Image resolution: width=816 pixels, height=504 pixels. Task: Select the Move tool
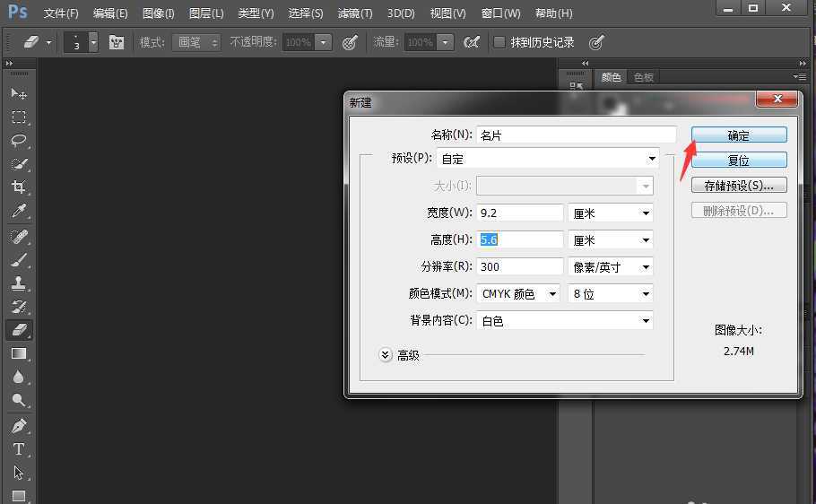pos(18,93)
